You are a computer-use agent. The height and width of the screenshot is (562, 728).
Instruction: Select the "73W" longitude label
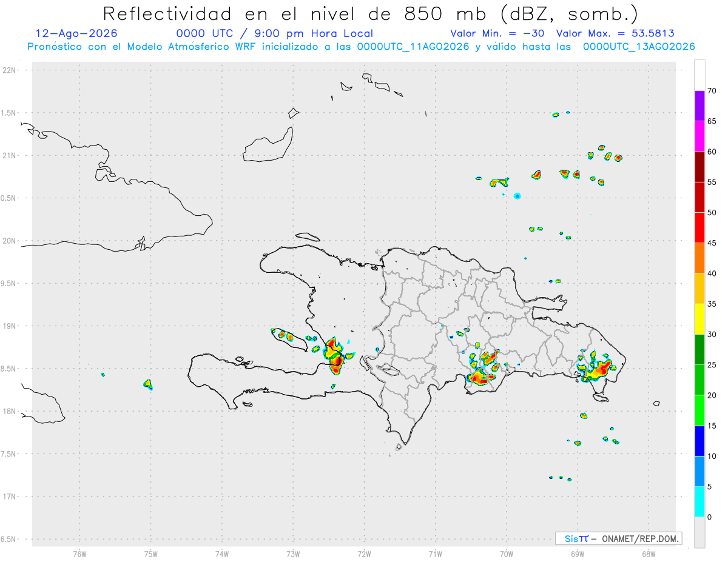pos(293,554)
